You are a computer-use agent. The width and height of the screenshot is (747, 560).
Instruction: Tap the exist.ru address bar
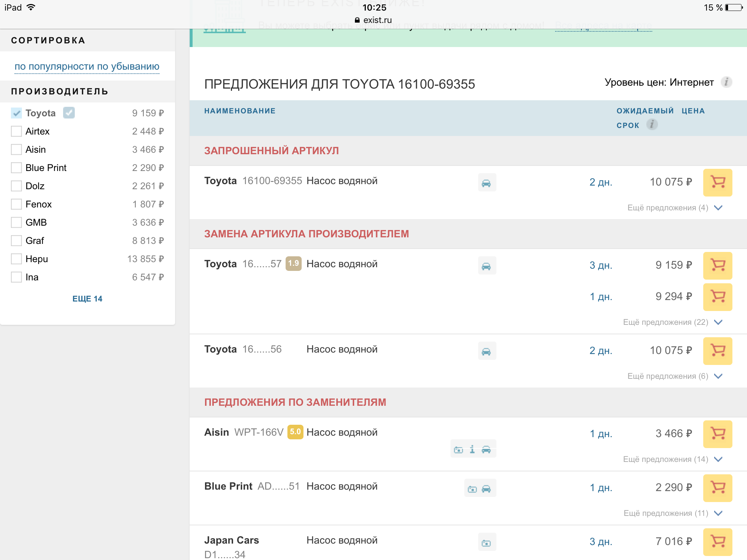[x=373, y=20]
